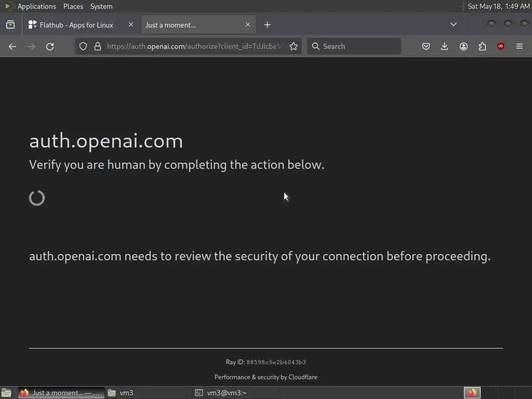Screen dimensions: 532x399
Task: Open the Applications menu
Action: 37,6
